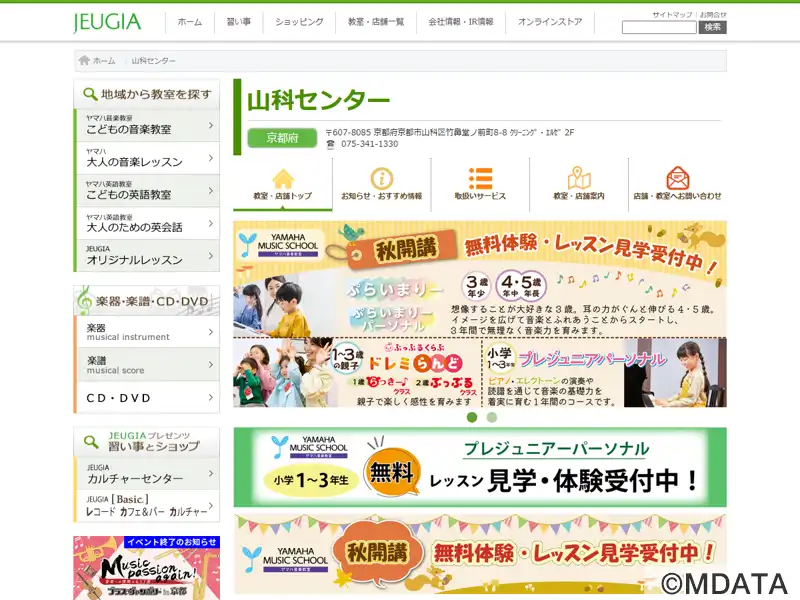Click ホーム breadcrumb link

104,61
